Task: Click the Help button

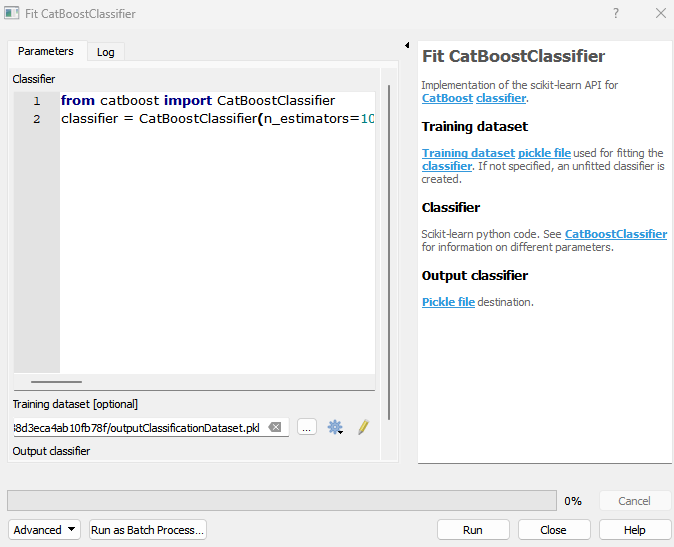Action: (635, 530)
